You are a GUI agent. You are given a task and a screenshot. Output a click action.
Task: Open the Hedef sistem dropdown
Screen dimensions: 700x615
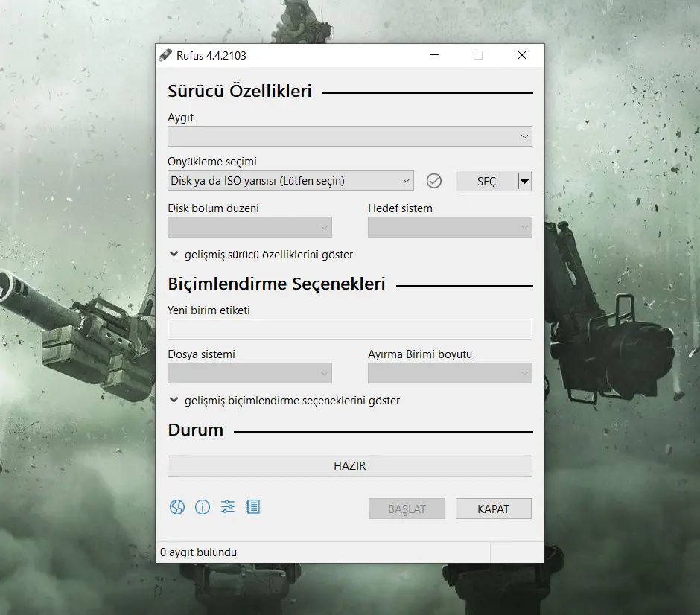click(450, 227)
